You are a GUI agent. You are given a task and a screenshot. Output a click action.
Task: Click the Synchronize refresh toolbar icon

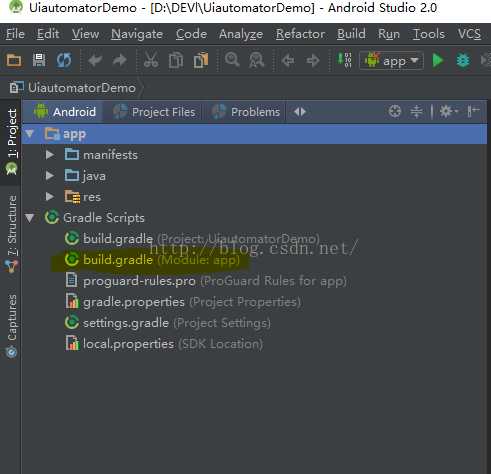[x=64, y=60]
